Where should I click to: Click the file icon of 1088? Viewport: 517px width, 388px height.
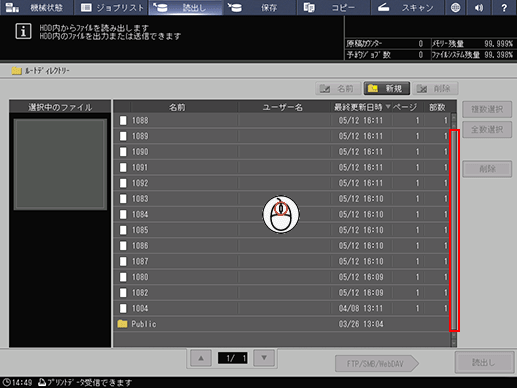pos(123,121)
